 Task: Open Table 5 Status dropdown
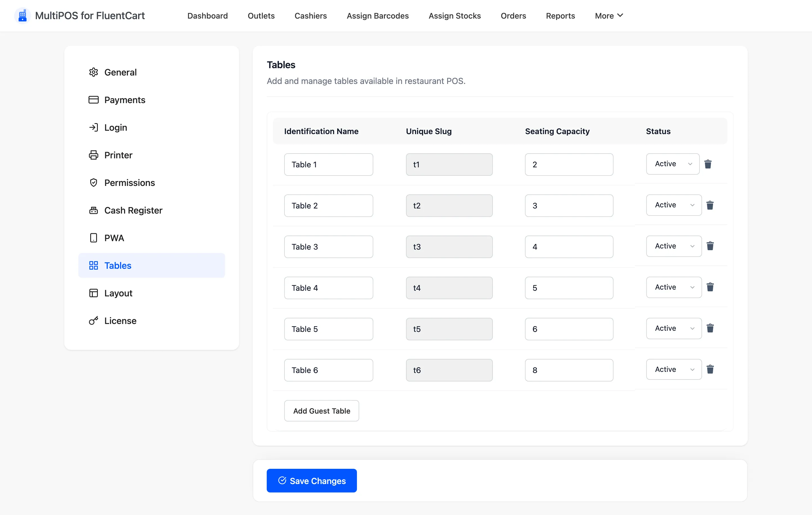674,328
